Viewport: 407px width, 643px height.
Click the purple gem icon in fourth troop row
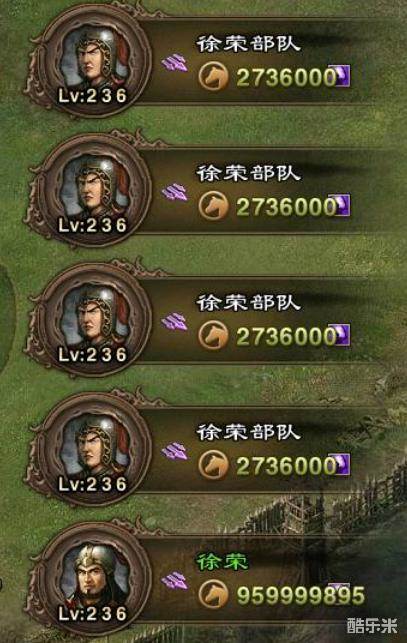[x=342, y=464]
